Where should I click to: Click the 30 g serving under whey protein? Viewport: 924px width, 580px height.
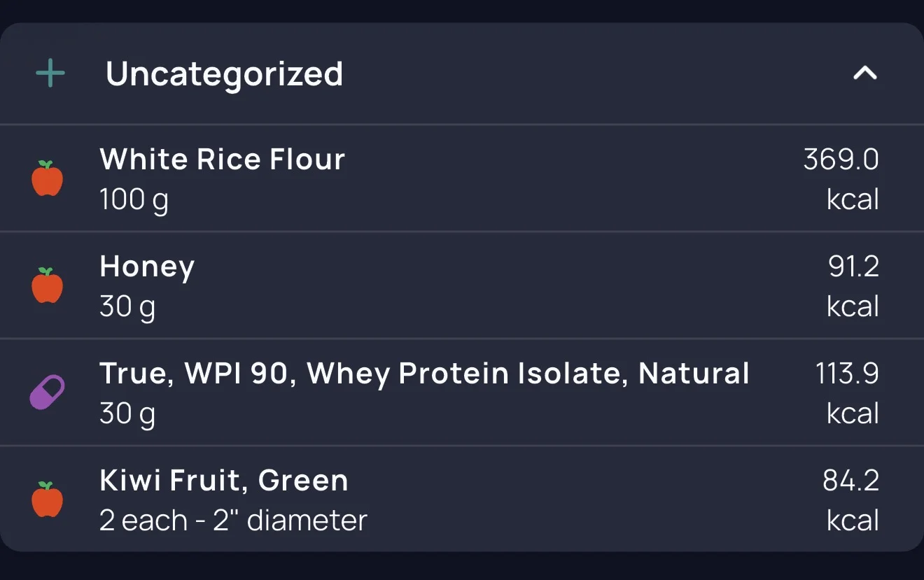point(127,415)
